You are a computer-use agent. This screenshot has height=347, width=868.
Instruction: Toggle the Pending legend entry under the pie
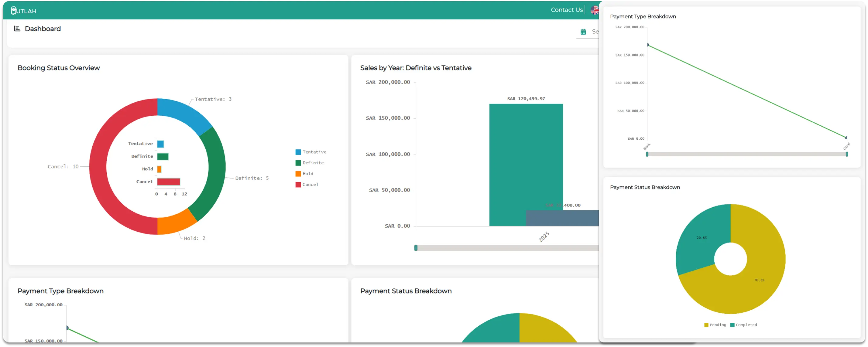(715, 325)
